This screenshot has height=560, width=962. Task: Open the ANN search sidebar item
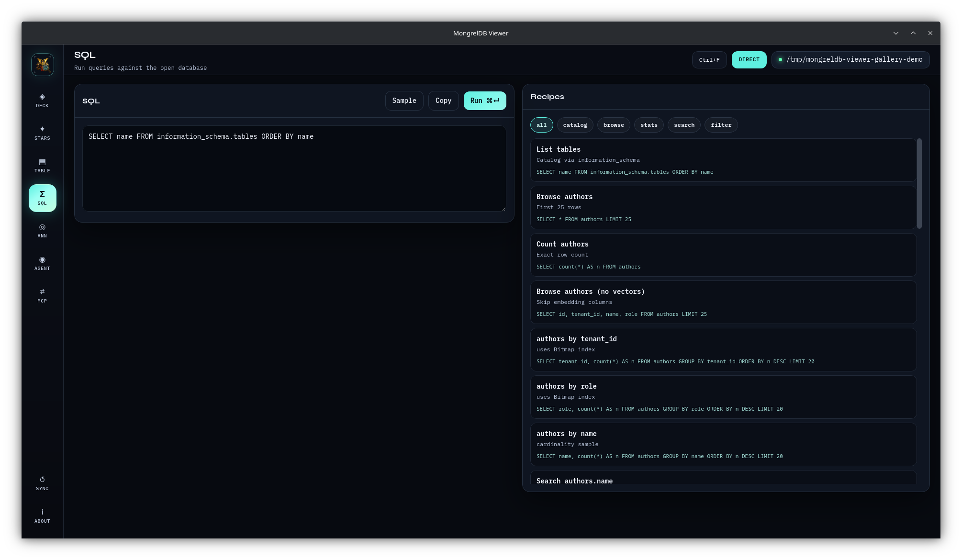pos(42,231)
